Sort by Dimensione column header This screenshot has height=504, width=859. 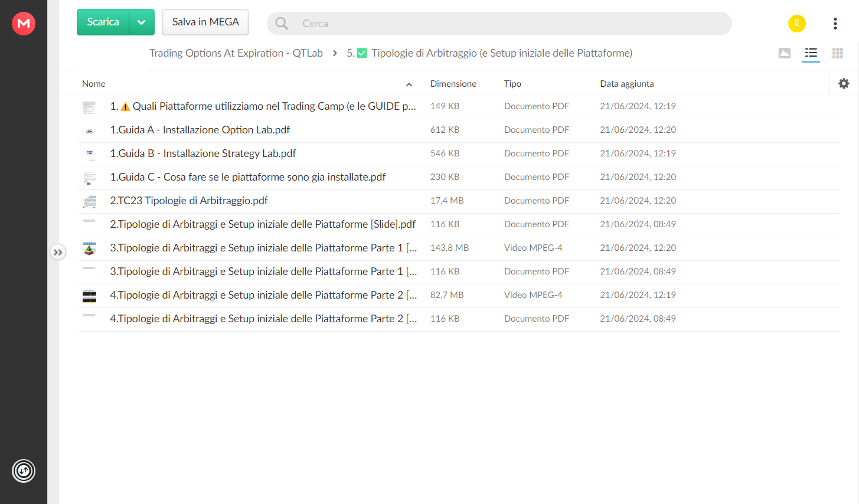(453, 84)
